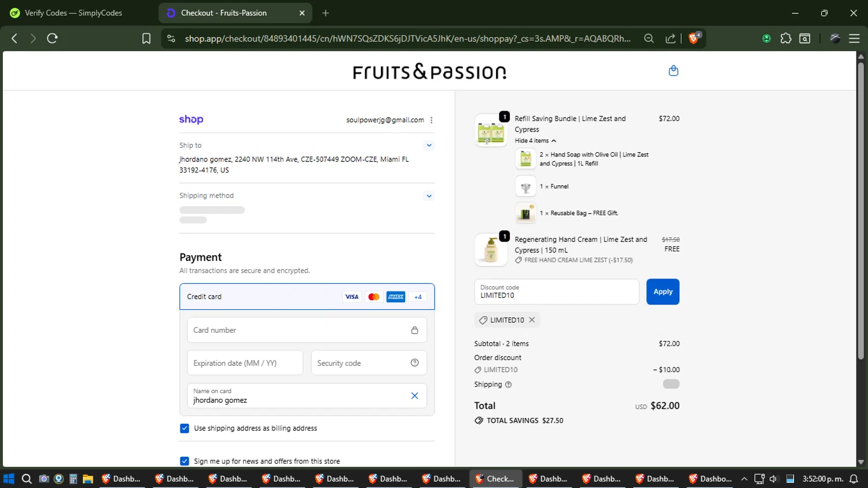Expand the Shipping method chevron

[429, 196]
